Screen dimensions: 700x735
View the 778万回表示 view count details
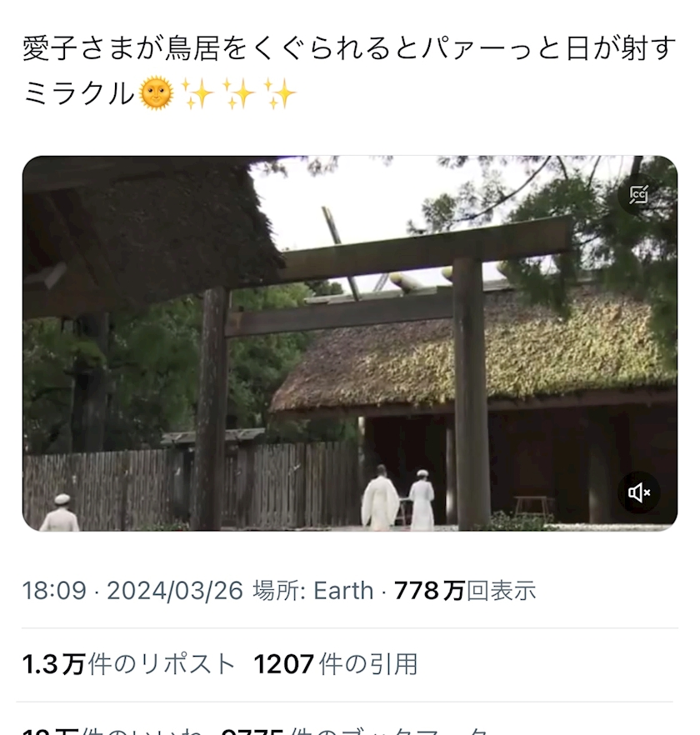465,591
